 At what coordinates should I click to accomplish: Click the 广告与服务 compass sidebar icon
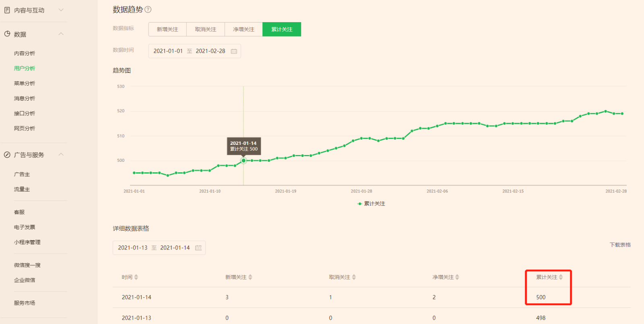point(7,155)
